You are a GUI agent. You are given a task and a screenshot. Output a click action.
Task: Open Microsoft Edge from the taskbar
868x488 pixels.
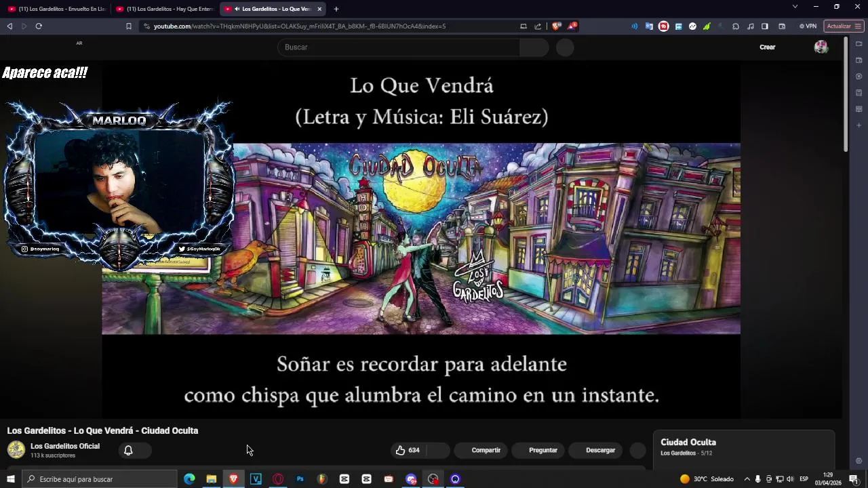189,479
